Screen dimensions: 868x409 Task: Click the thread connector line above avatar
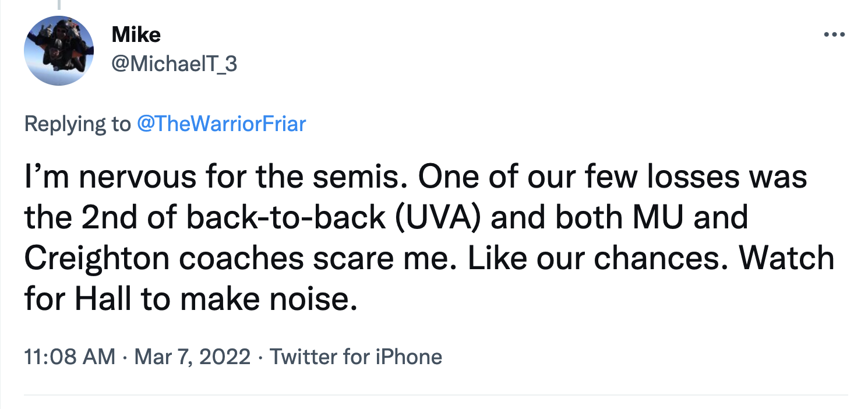point(58,5)
